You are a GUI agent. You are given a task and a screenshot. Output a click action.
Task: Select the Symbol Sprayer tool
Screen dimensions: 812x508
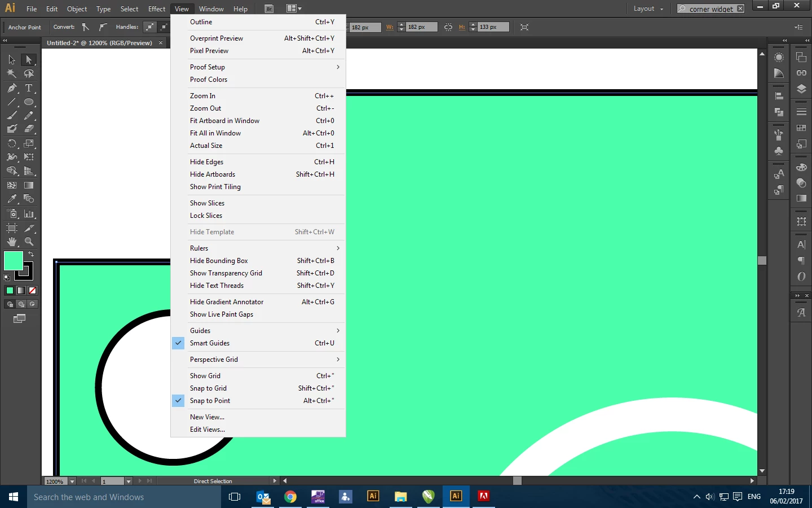tap(11, 213)
